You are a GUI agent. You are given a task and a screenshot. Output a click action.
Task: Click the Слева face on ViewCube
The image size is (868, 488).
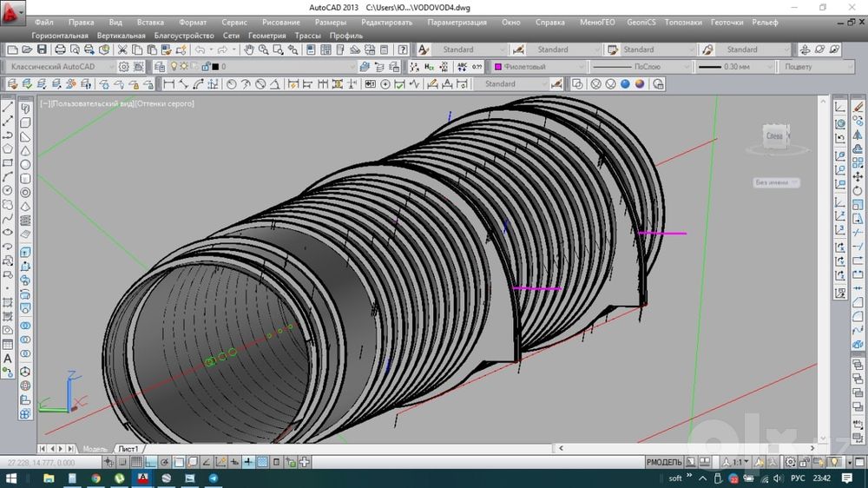point(774,135)
